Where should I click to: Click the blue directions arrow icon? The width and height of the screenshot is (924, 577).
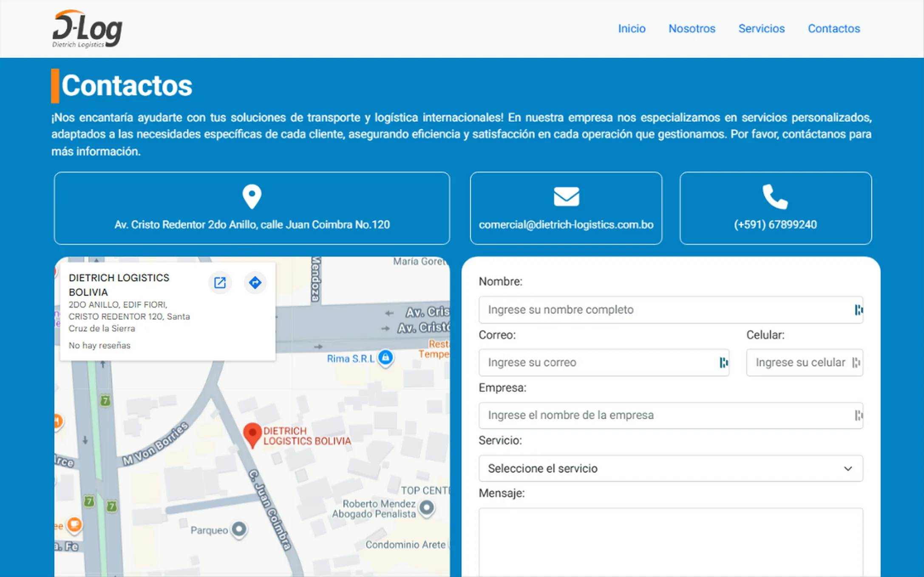point(255,283)
